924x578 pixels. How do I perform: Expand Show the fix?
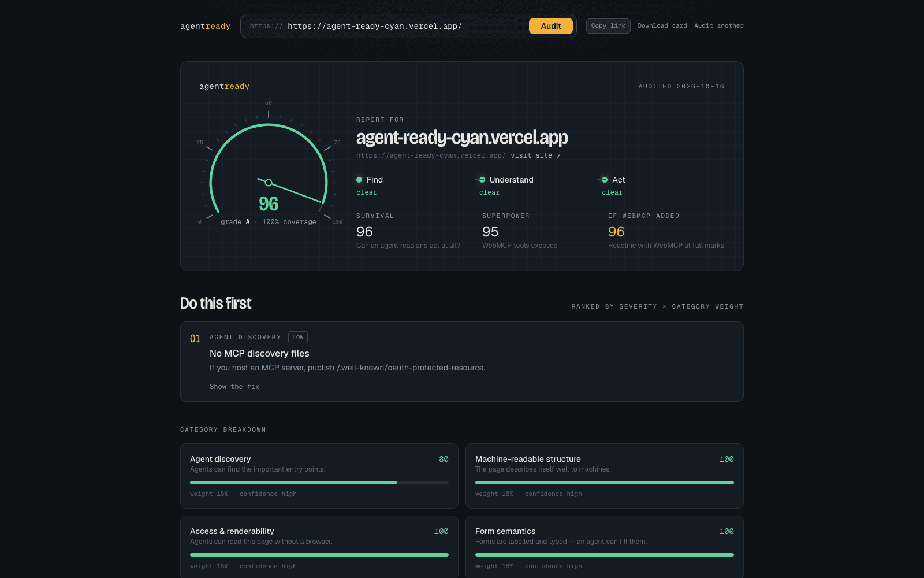click(x=234, y=387)
